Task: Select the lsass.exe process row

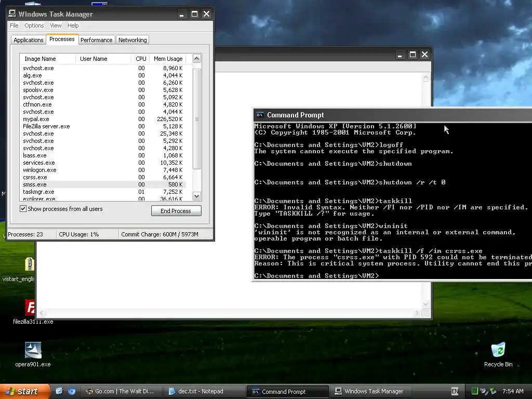Action: [103, 155]
